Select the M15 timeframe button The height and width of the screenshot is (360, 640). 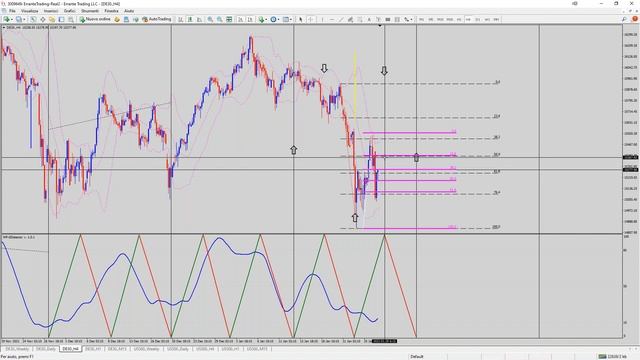pos(440,19)
